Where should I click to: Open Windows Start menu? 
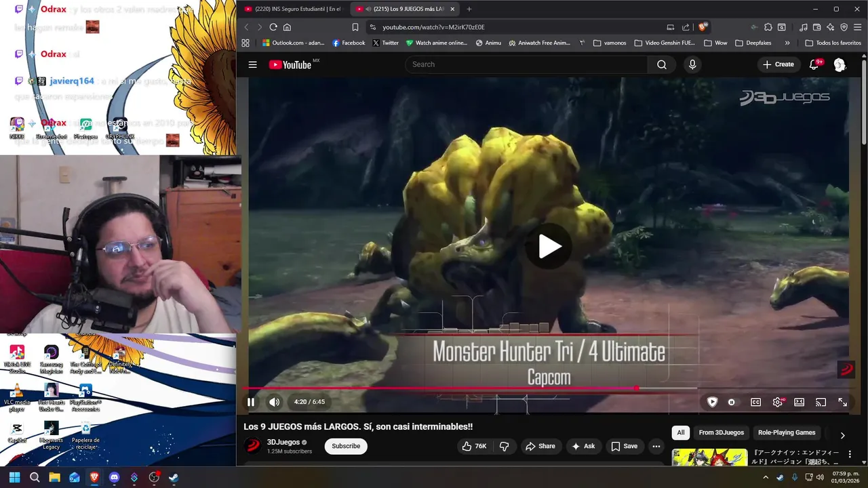coord(14,477)
